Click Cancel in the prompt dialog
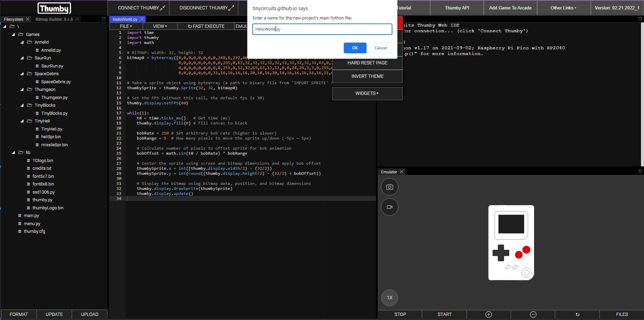This screenshot has height=320, width=644. point(380,48)
